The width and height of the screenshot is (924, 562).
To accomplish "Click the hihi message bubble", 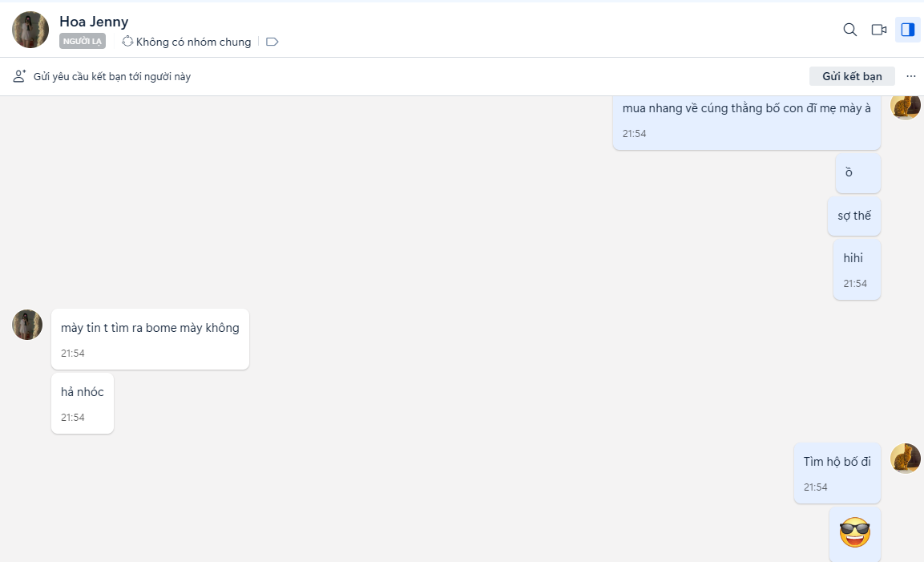I will (x=857, y=269).
